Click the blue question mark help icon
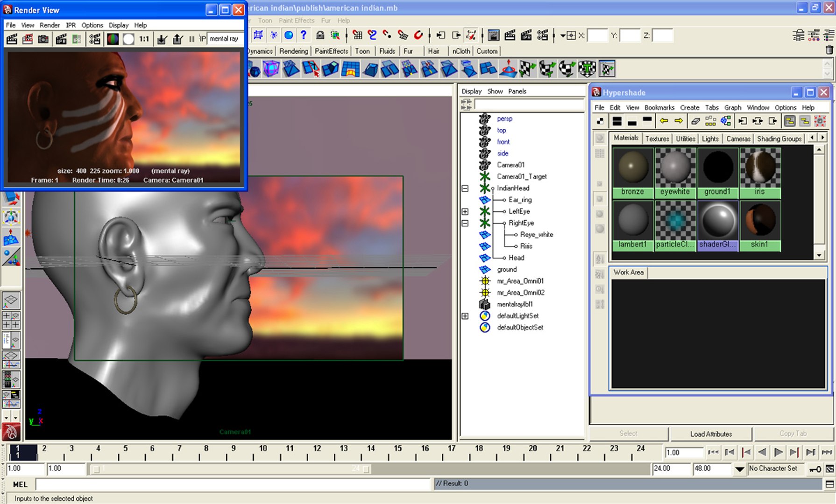Image resolution: width=836 pixels, height=504 pixels. click(304, 35)
